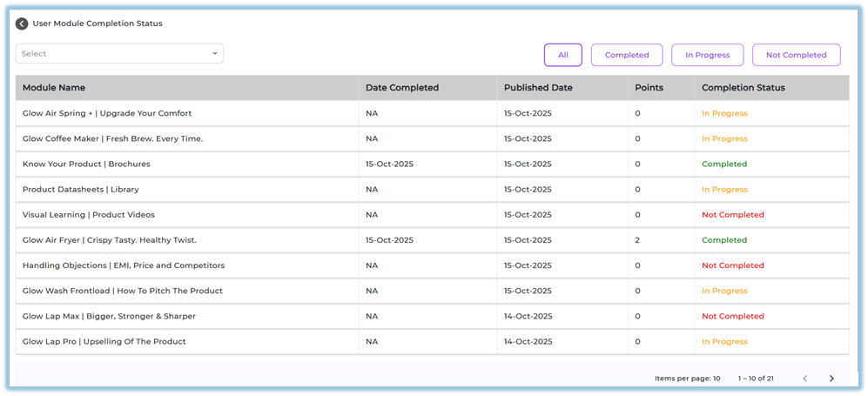Click Completion Status column header
Screen dimensions: 868x396
tap(744, 88)
